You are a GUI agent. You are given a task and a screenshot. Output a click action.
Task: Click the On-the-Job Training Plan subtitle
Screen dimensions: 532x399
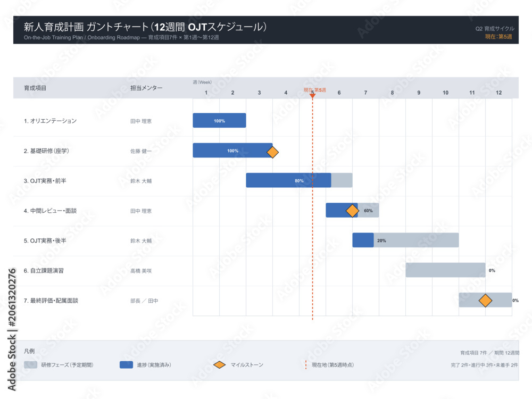(x=121, y=37)
